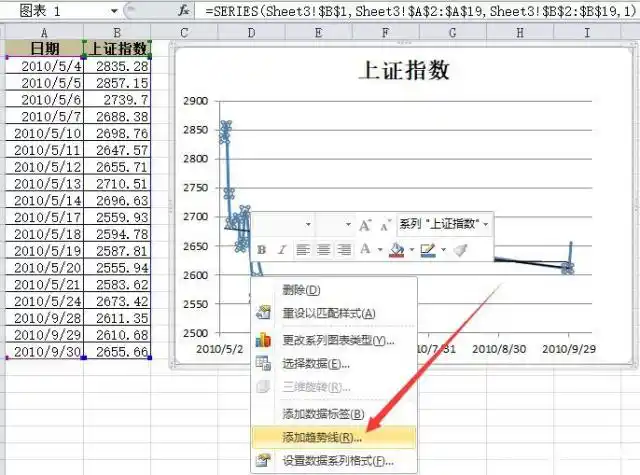Click the chart title 上证指数

tap(404, 70)
